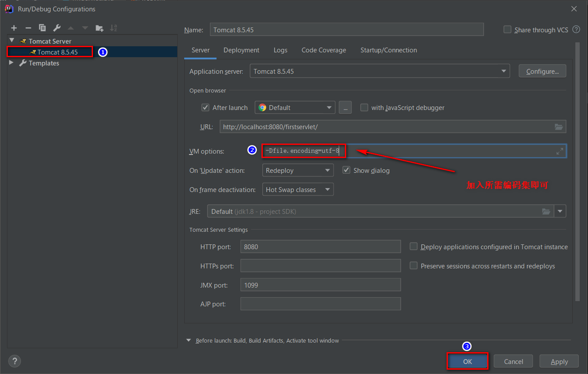Click the Apply button
The height and width of the screenshot is (374, 588).
coord(559,361)
